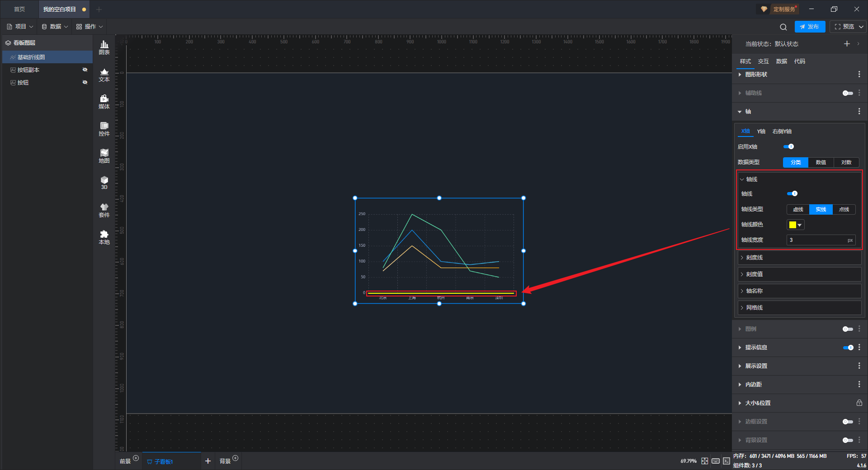Open the console icon in status bar
Image resolution: width=868 pixels, height=470 pixels.
pyautogui.click(x=726, y=461)
